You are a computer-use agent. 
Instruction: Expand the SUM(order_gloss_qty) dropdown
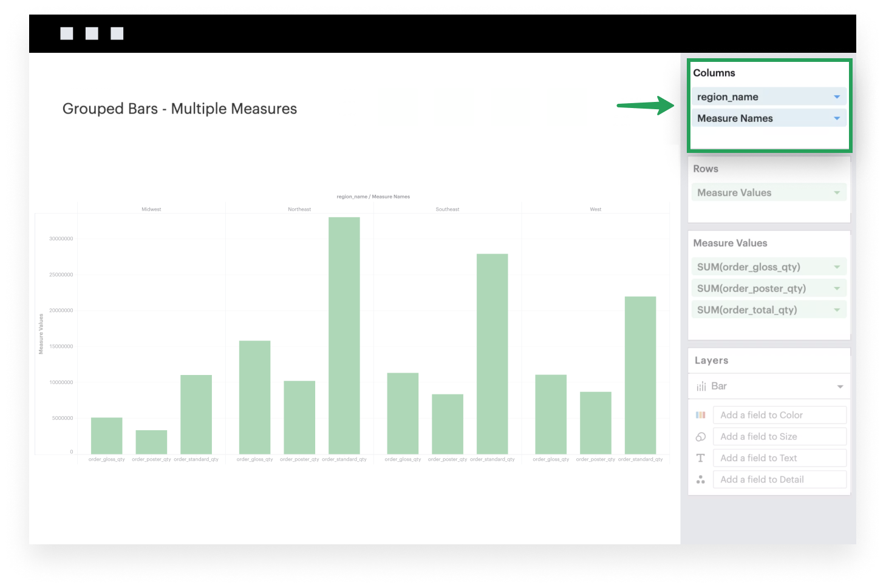click(837, 266)
